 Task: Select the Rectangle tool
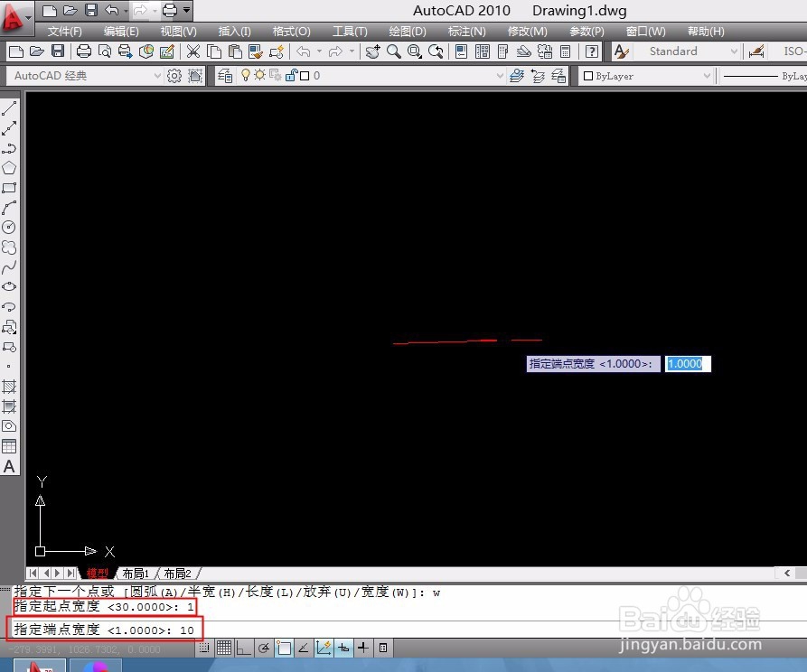[x=9, y=188]
